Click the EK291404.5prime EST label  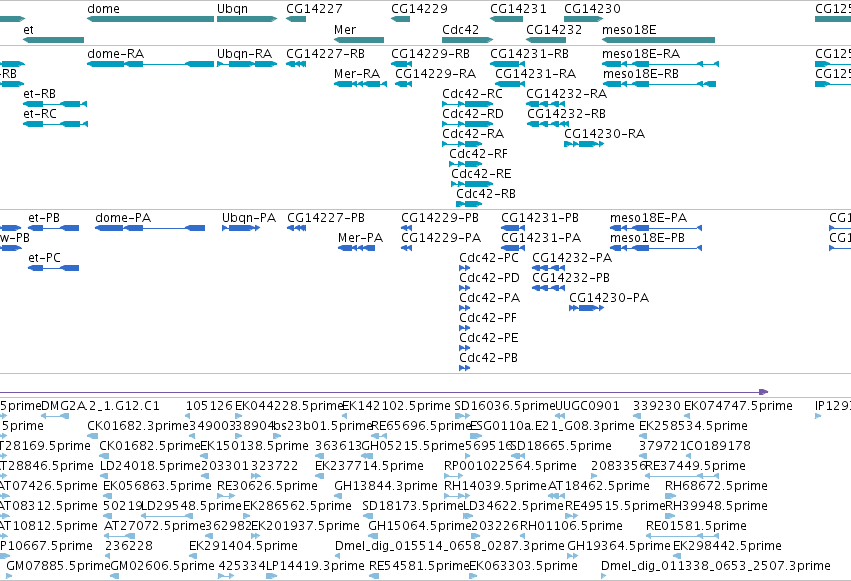[243, 546]
